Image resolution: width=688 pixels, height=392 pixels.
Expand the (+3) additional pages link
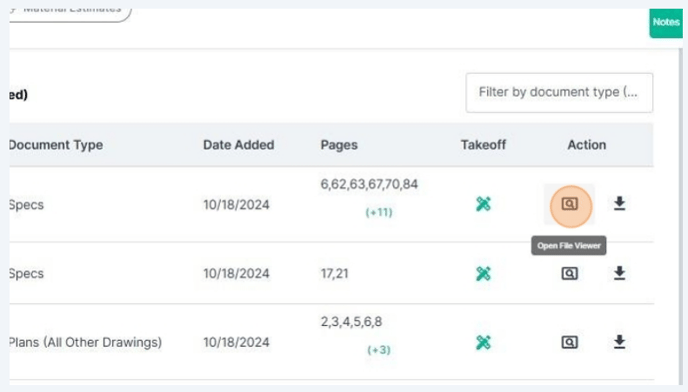pos(379,350)
